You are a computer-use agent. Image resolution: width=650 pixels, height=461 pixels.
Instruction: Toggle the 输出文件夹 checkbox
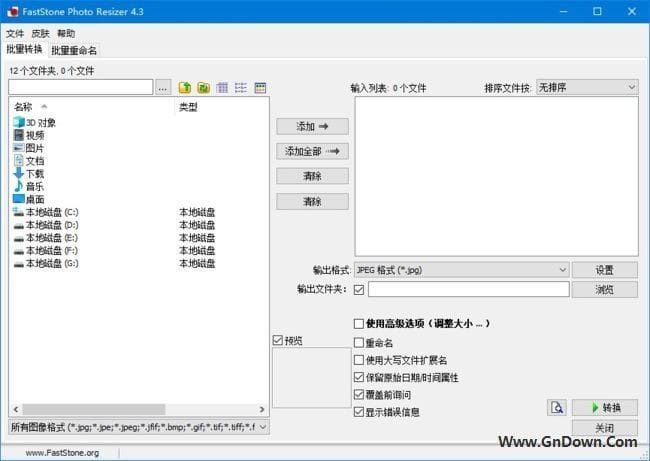[x=359, y=290]
